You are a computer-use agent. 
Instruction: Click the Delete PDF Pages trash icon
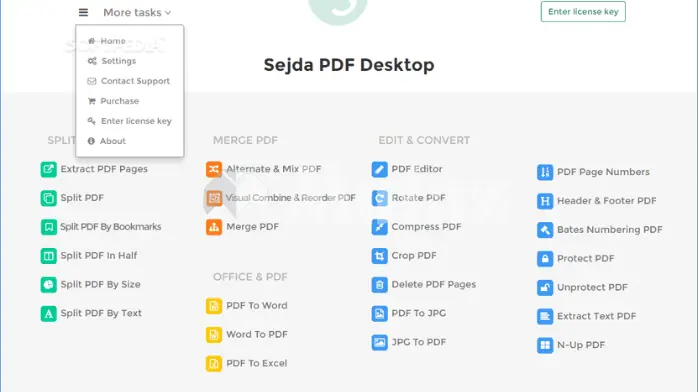point(380,285)
